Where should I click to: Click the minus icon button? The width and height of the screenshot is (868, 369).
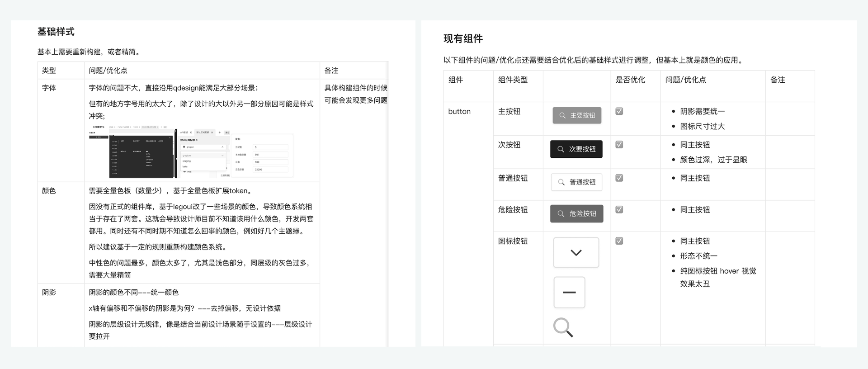coord(569,293)
